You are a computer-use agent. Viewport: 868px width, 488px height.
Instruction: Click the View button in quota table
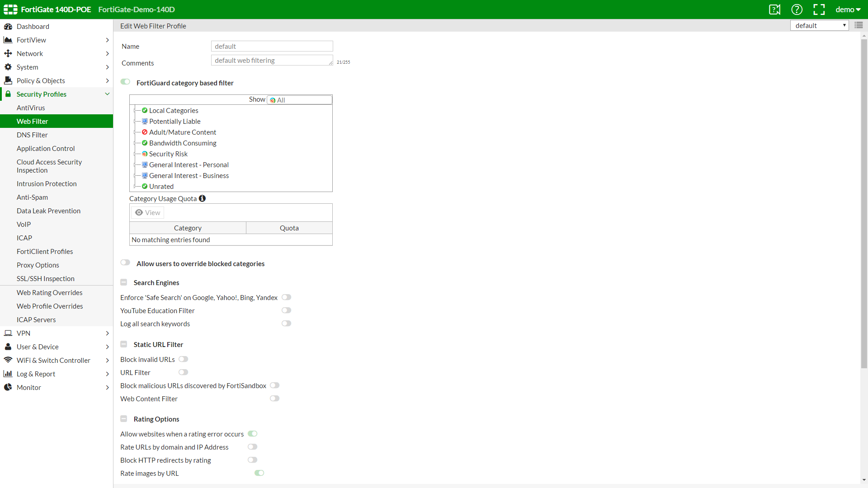[x=148, y=213]
